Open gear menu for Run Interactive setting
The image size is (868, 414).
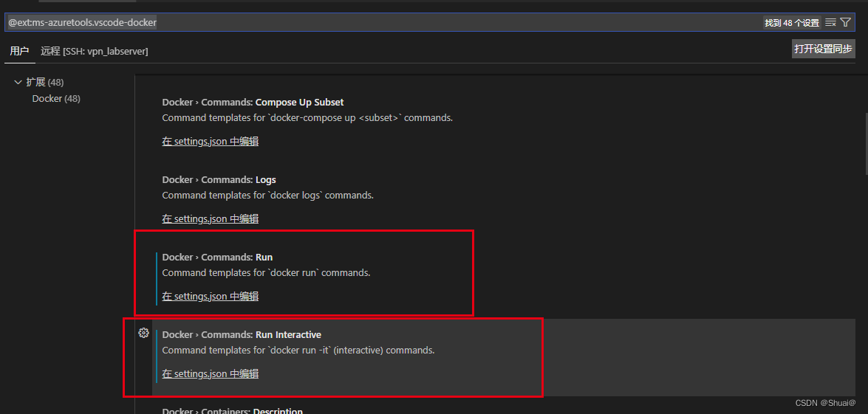point(143,333)
